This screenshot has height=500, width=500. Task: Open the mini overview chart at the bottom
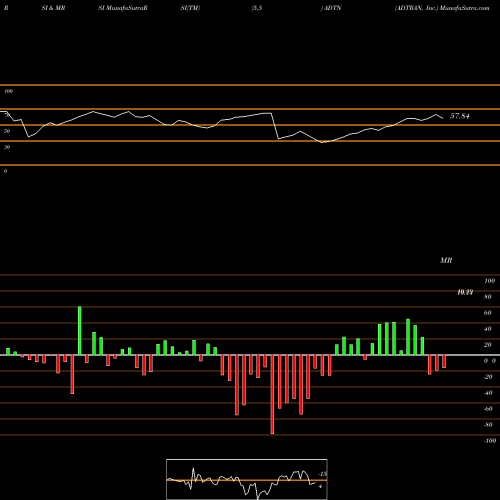point(247,479)
